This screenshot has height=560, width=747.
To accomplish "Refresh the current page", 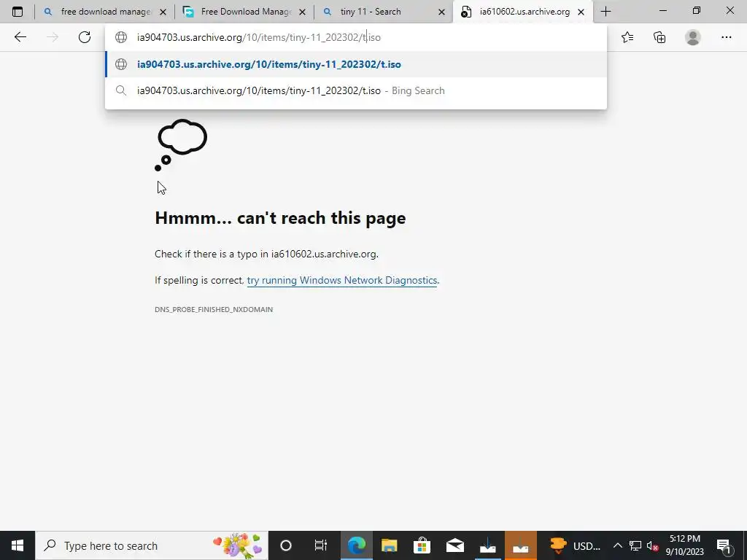I will (85, 37).
